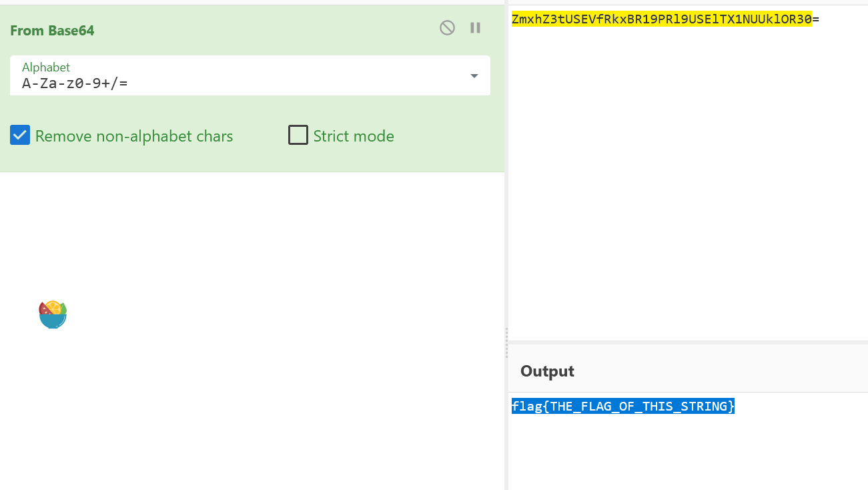Expand the Alphabet dropdown arrow
Viewport: 868px width, 490px height.
[x=474, y=76]
